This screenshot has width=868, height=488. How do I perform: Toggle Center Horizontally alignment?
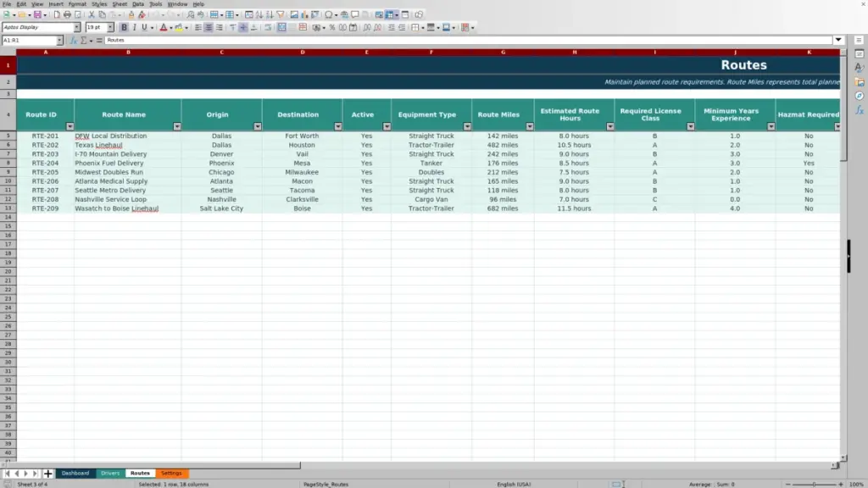[209, 28]
